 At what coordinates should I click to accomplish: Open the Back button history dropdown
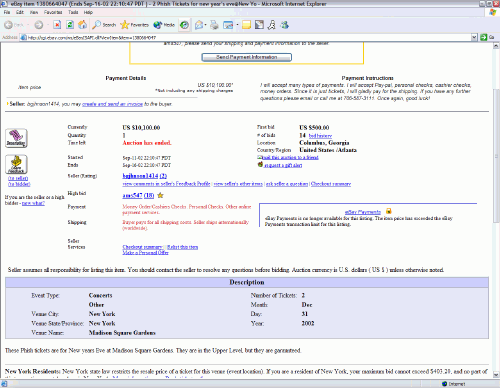[x=28, y=25]
